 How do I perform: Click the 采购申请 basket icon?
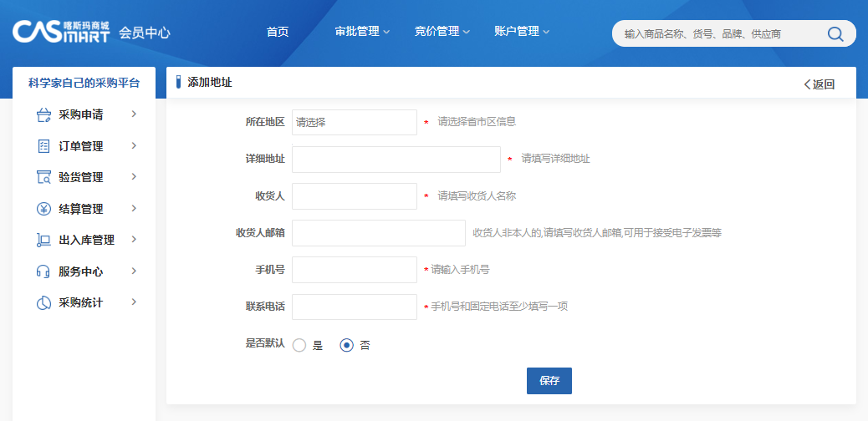pos(44,114)
